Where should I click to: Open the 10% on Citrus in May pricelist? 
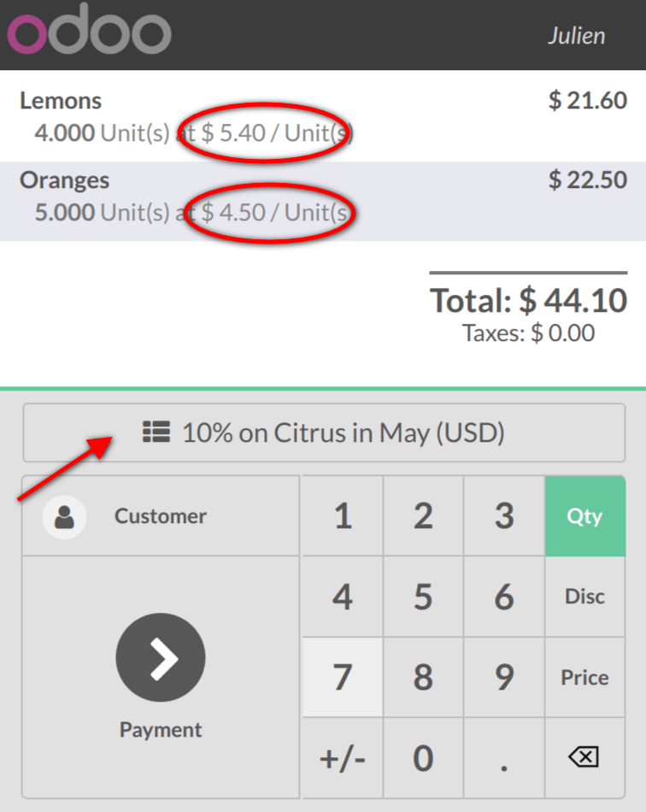(323, 432)
